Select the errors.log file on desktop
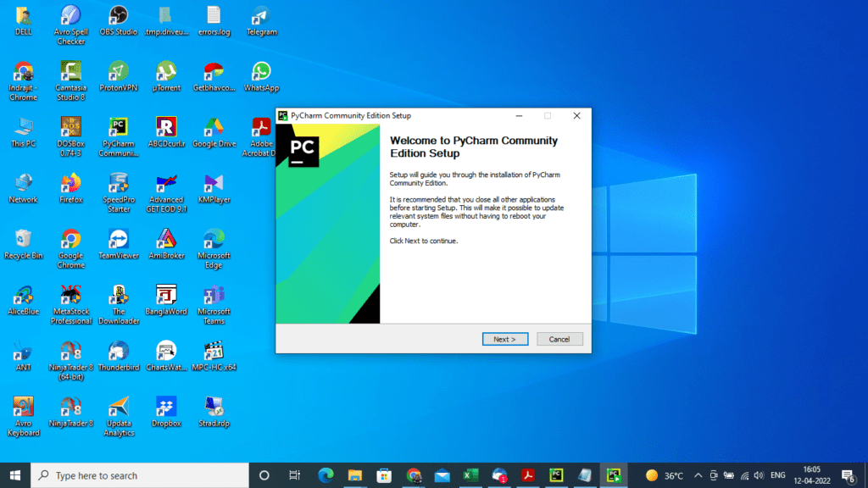This screenshot has width=868, height=488. point(214,21)
